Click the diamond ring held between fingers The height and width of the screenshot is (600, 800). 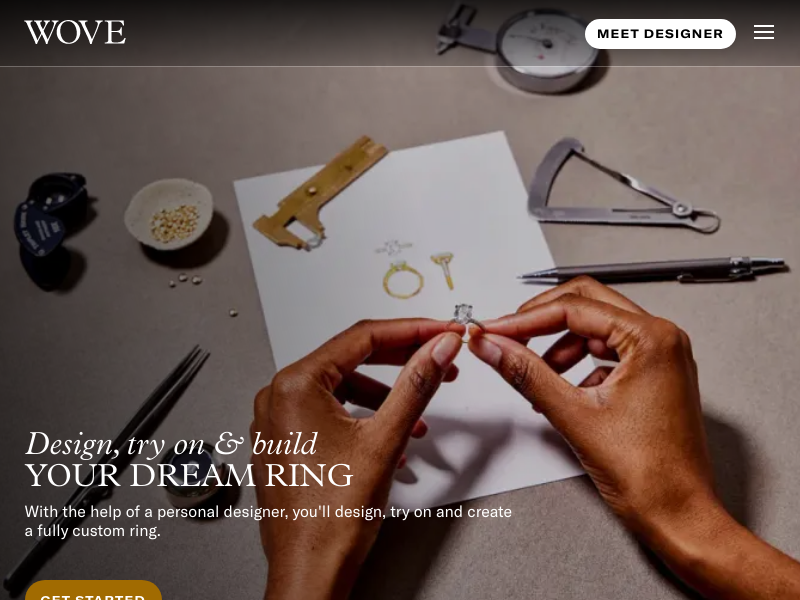coord(467,320)
